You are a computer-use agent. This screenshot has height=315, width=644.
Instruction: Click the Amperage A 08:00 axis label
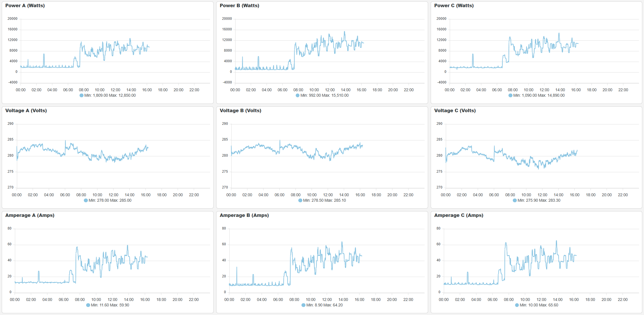80,300
